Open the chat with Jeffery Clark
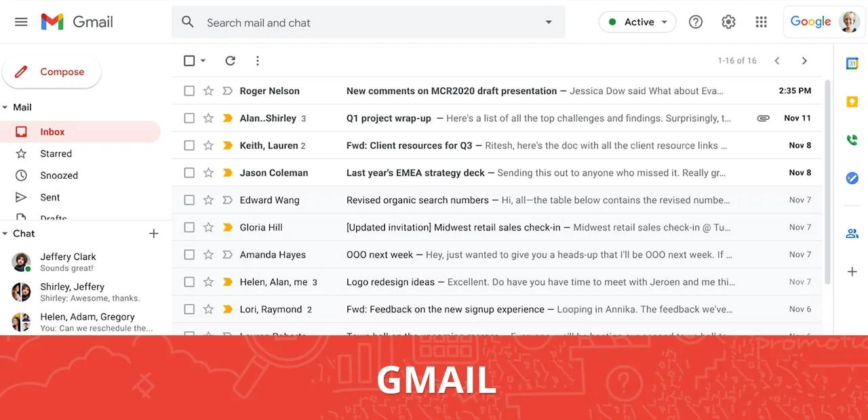This screenshot has height=420, width=868. [68, 261]
